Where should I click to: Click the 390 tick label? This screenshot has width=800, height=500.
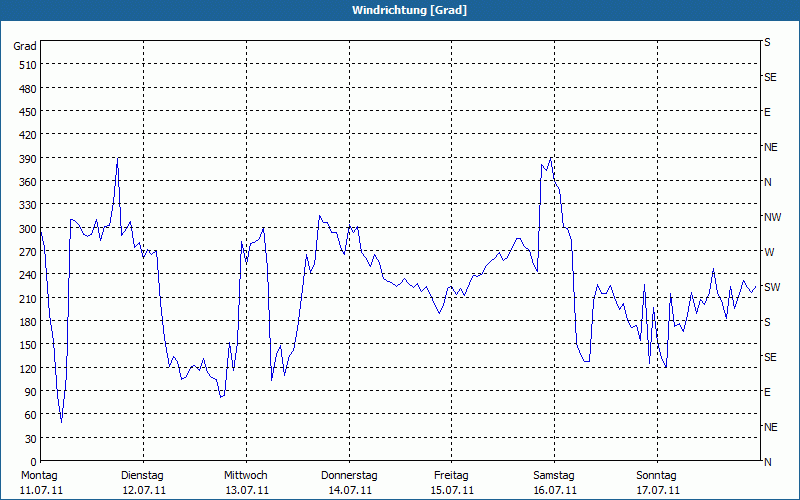[x=29, y=159]
